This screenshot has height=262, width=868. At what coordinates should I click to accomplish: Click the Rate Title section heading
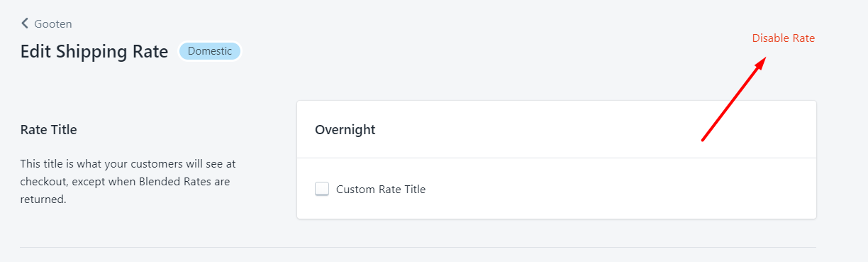(49, 130)
